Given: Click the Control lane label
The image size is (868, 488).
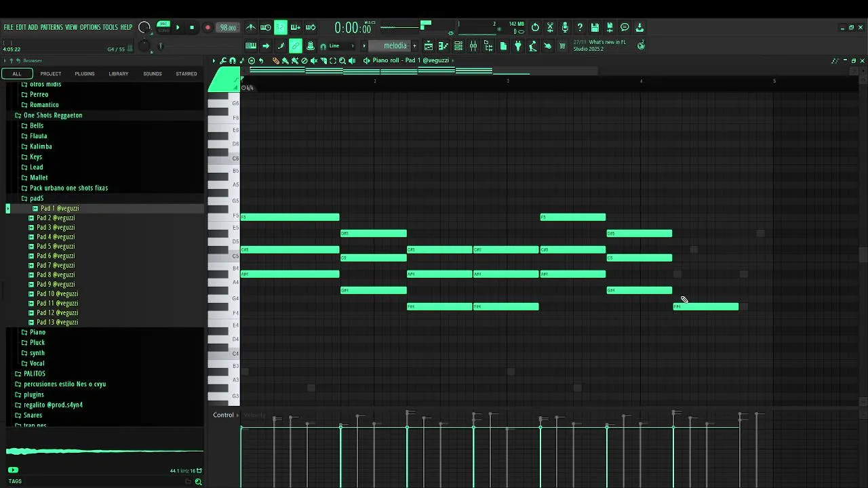Looking at the screenshot, I should tap(223, 415).
